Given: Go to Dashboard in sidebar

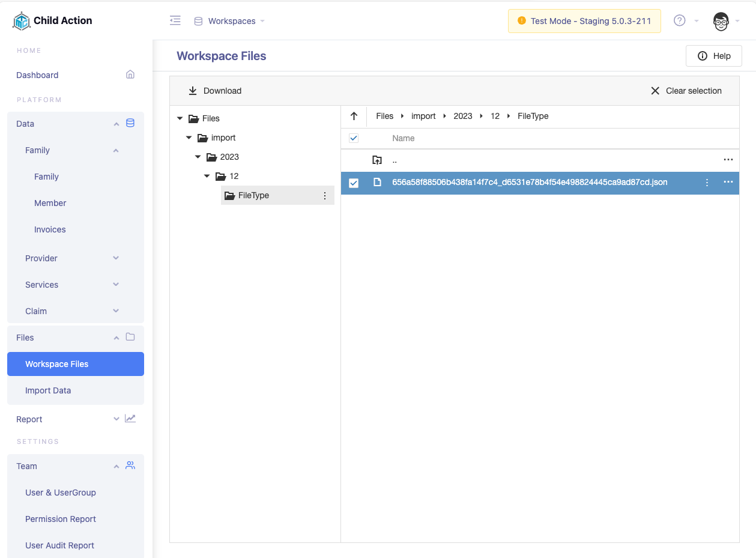Looking at the screenshot, I should pyautogui.click(x=37, y=75).
